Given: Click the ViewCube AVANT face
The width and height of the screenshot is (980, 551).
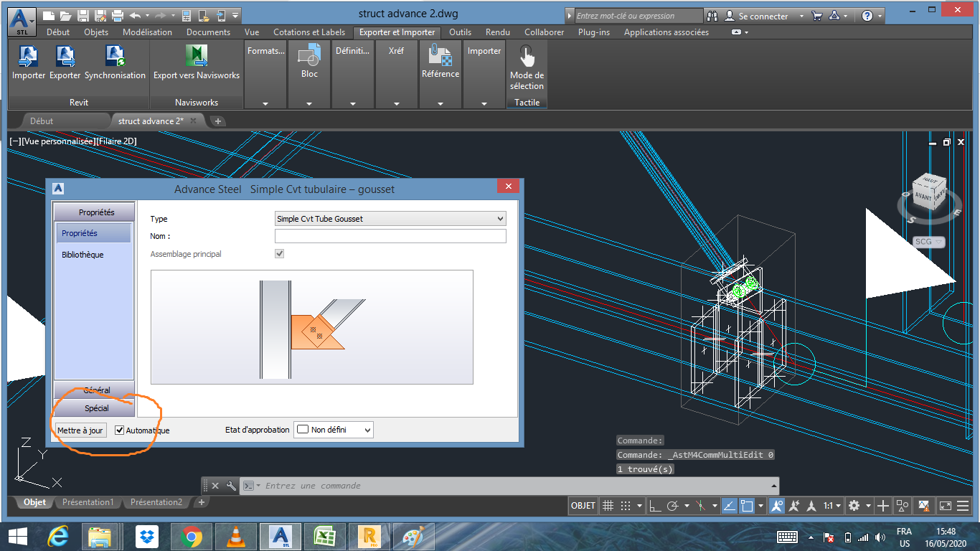Looking at the screenshot, I should 923,197.
